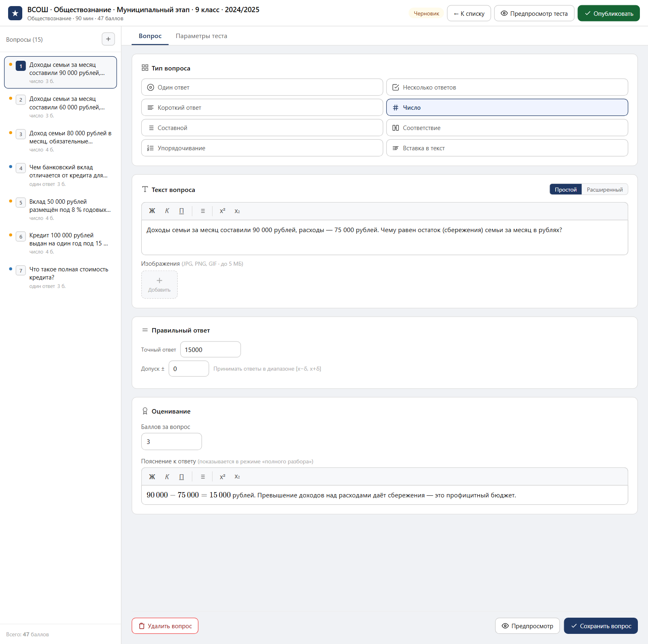Add a new question with plus icon
The width and height of the screenshot is (648, 644).
pyautogui.click(x=108, y=39)
